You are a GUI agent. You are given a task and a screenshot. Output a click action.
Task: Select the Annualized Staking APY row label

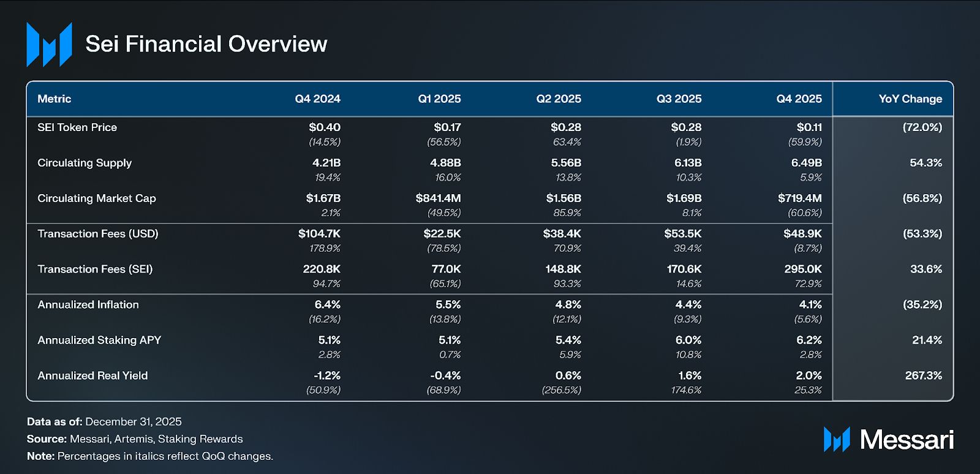(x=99, y=340)
